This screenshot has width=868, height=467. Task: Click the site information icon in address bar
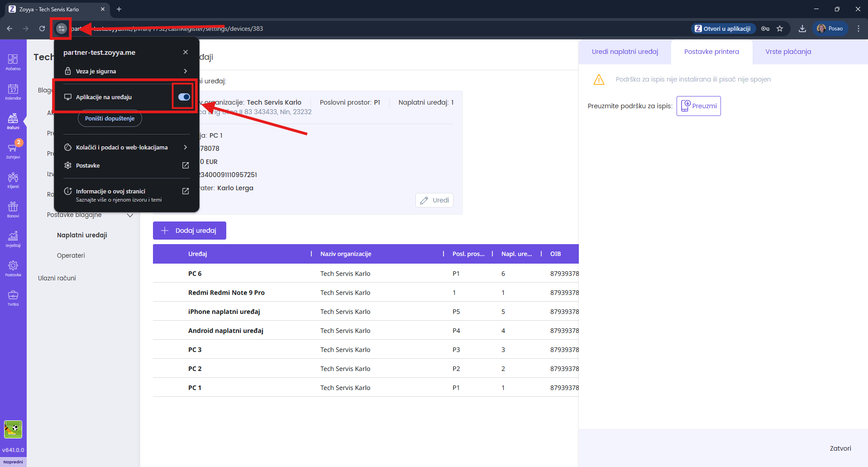click(61, 29)
